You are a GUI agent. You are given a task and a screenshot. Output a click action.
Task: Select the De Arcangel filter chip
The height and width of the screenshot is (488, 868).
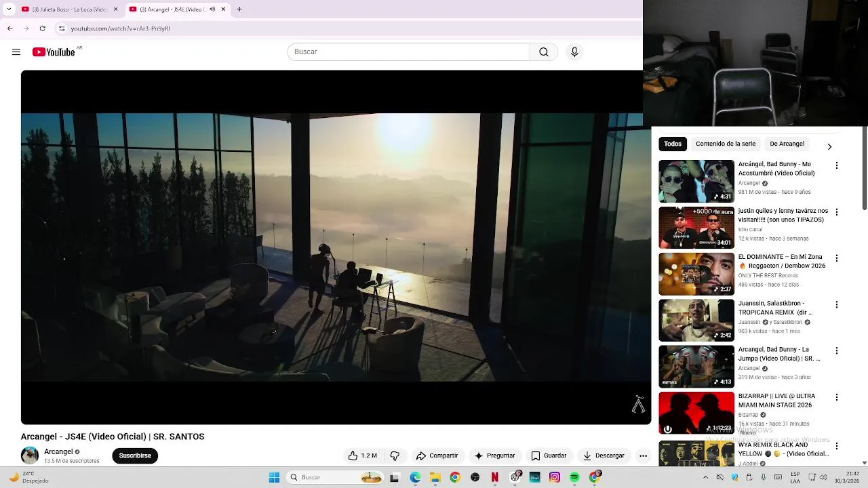click(787, 144)
